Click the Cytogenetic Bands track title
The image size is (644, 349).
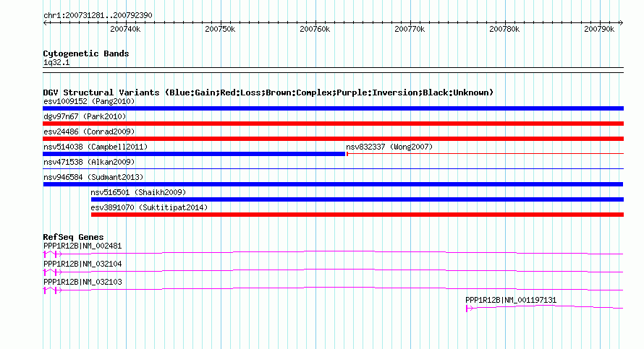86,53
